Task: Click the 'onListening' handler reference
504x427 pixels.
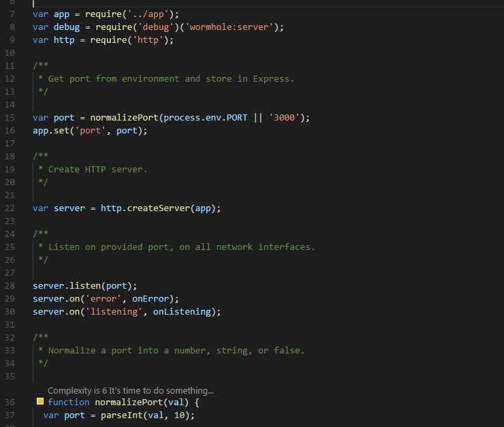Action: (182, 312)
